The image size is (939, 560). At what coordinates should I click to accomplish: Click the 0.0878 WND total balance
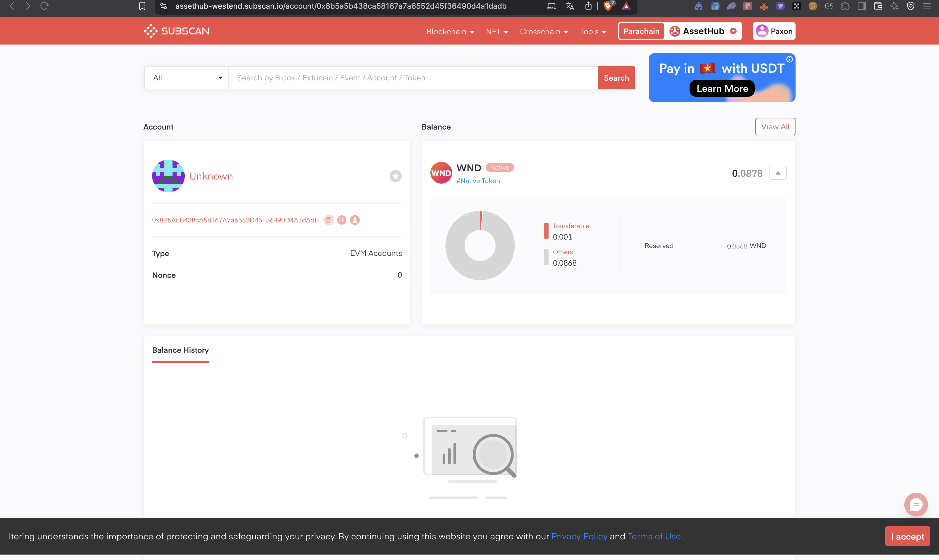tap(747, 173)
